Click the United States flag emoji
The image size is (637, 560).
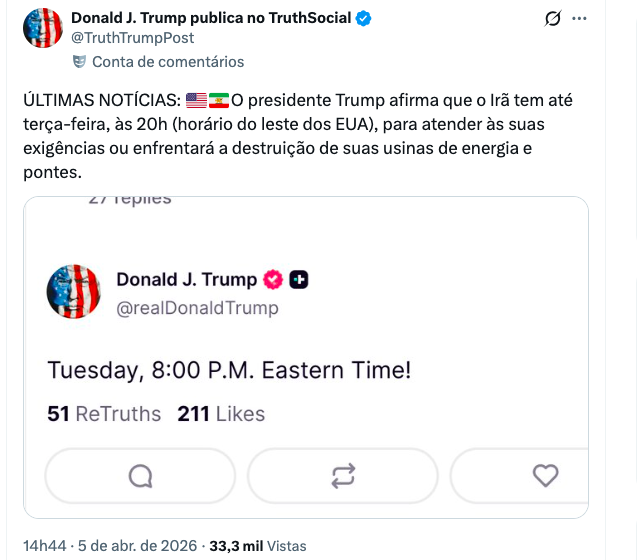point(196,101)
